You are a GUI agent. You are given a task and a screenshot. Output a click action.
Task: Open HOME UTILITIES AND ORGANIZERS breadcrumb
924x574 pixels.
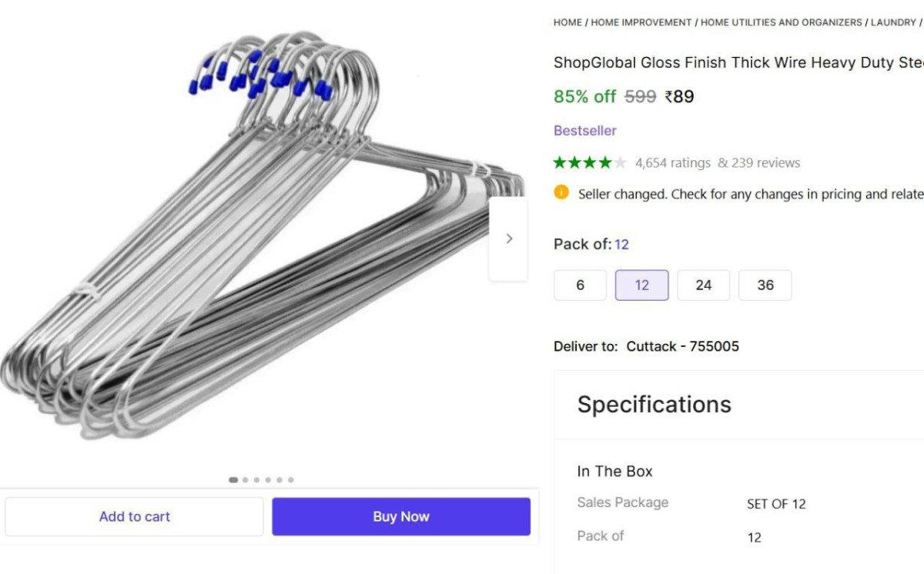pyautogui.click(x=781, y=22)
